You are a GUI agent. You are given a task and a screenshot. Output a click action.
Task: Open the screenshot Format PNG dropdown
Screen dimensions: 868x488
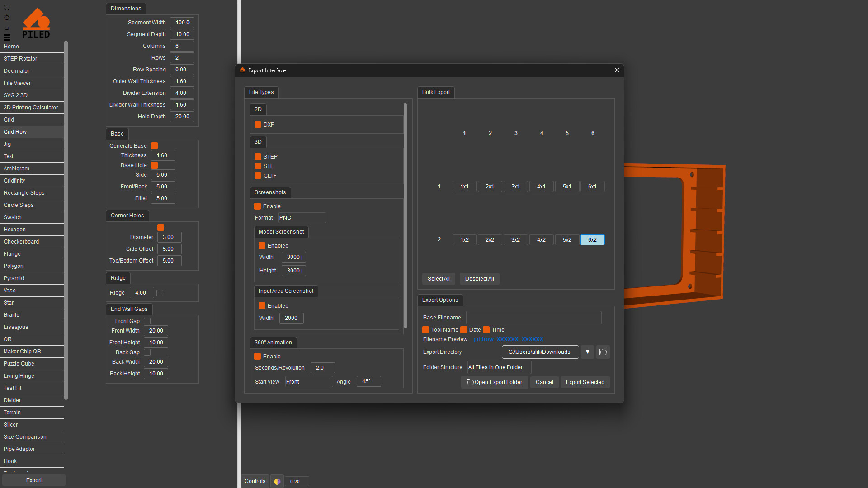pyautogui.click(x=302, y=218)
